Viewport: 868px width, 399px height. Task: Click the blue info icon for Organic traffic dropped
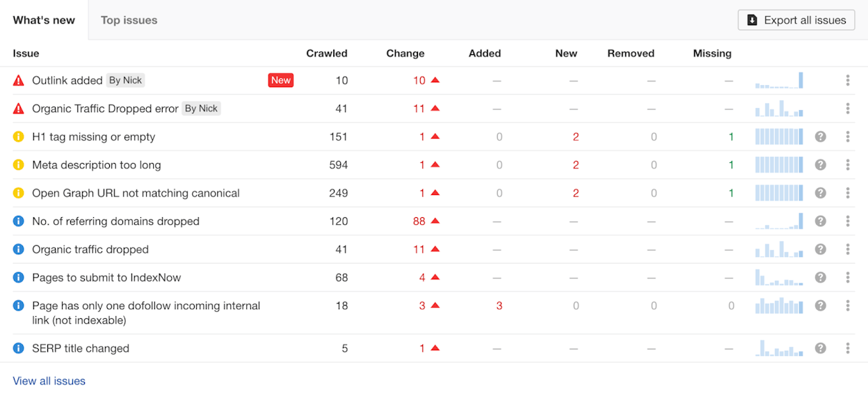click(19, 249)
